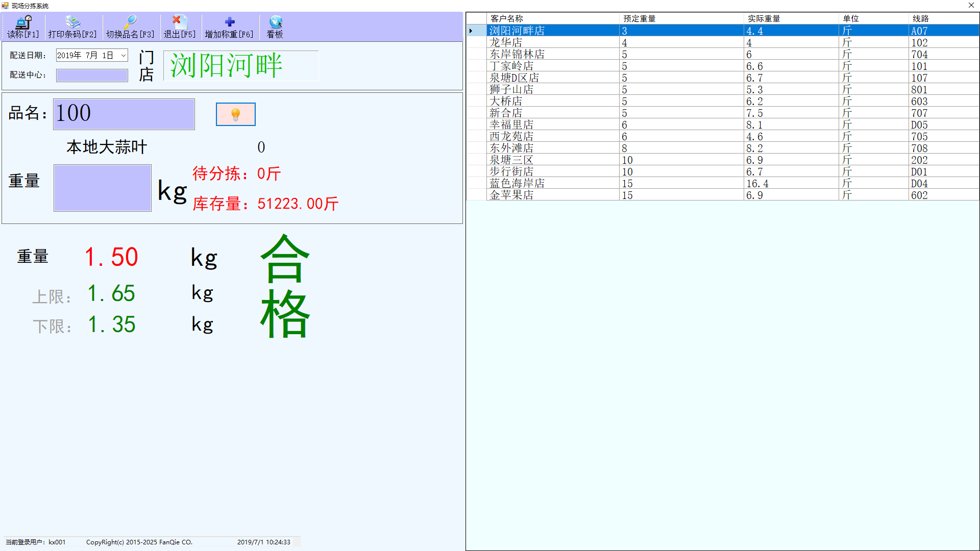Screen dimensions: 980x551
Task: Click the 实际重量 column header
Action: click(791, 18)
